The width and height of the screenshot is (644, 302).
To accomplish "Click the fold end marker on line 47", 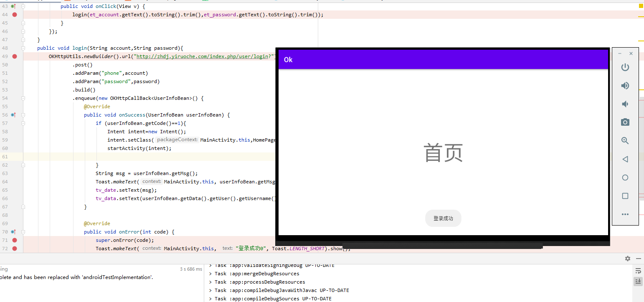I will coord(23,40).
